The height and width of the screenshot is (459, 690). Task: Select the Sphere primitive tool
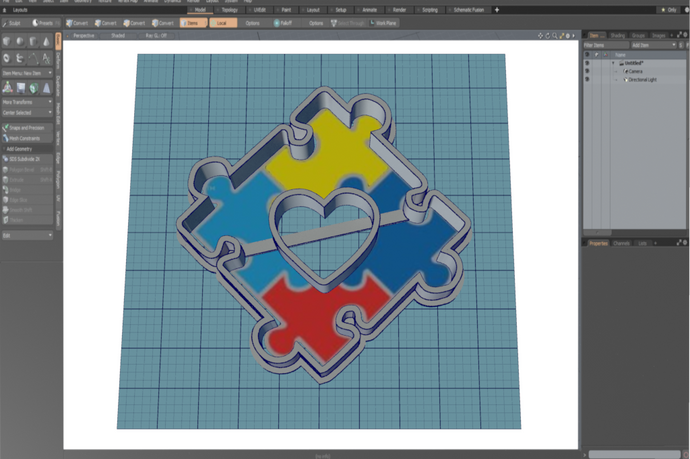20,42
